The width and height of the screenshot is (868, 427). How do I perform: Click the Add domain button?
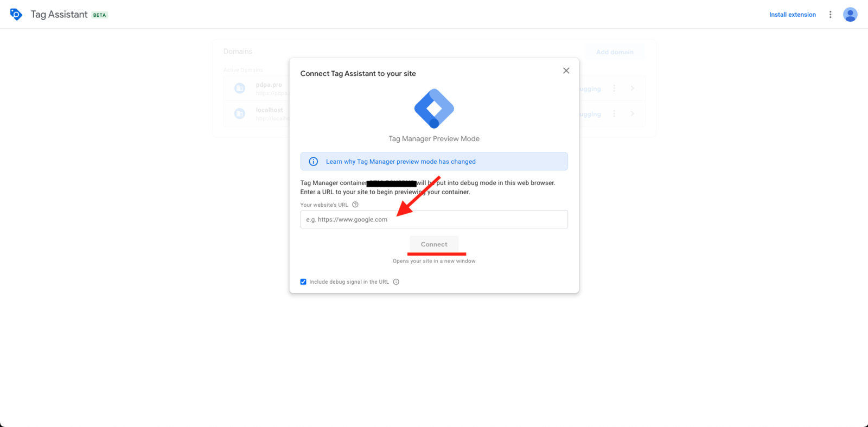tap(615, 52)
